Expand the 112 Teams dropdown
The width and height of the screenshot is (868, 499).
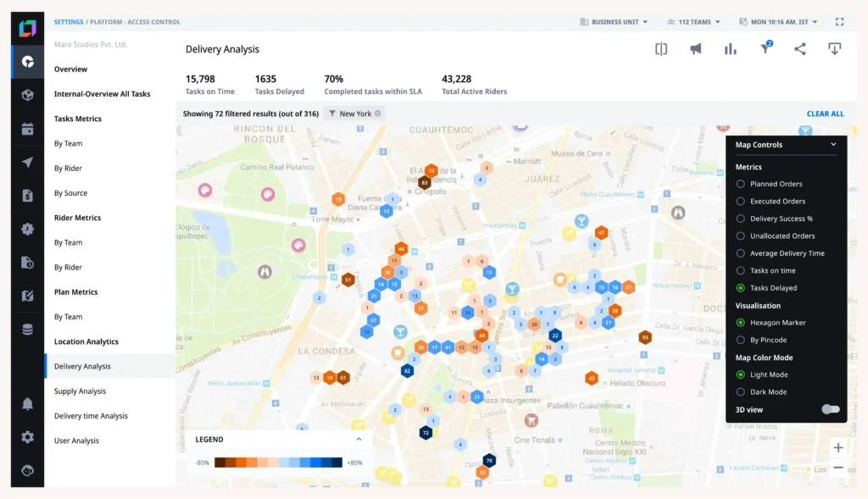693,22
